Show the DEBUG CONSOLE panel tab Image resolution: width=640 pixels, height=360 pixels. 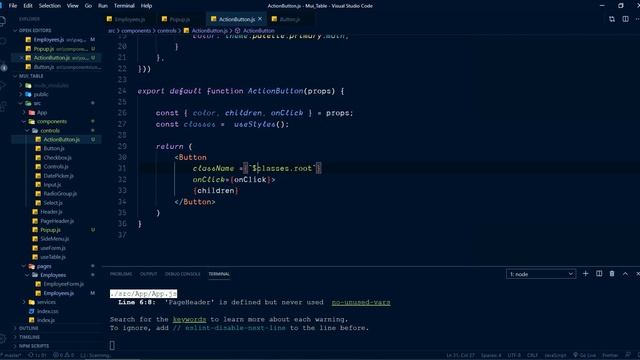click(x=182, y=274)
